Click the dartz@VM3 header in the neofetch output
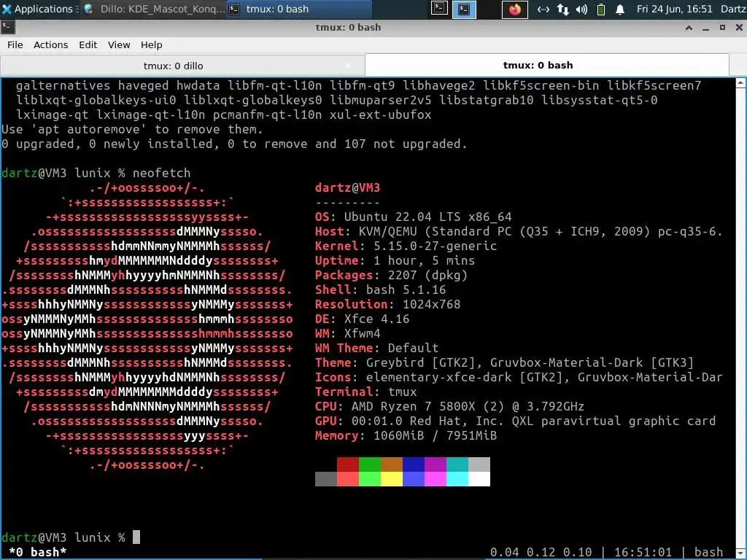The image size is (747, 560). click(x=347, y=187)
